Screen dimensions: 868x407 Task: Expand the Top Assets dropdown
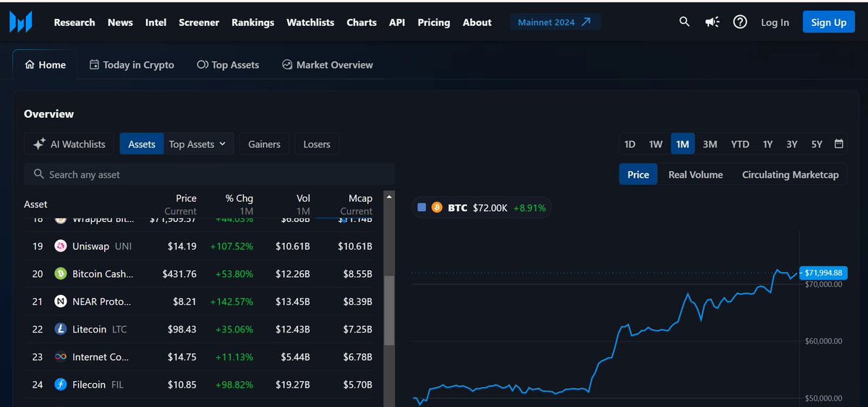pos(198,144)
